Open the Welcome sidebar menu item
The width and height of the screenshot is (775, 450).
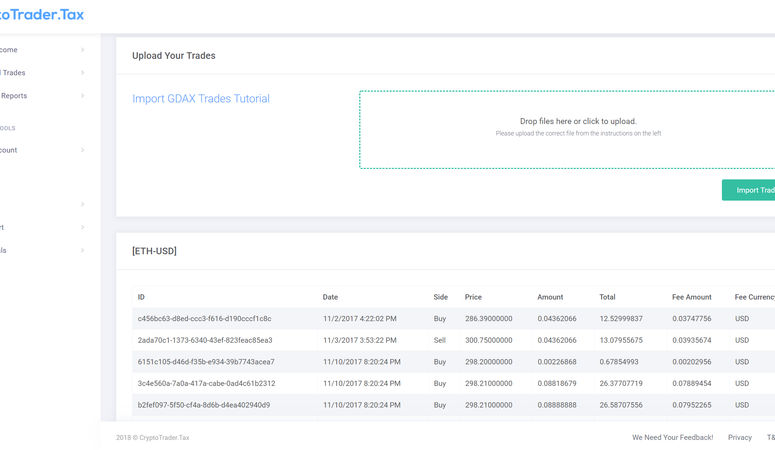tap(9, 49)
